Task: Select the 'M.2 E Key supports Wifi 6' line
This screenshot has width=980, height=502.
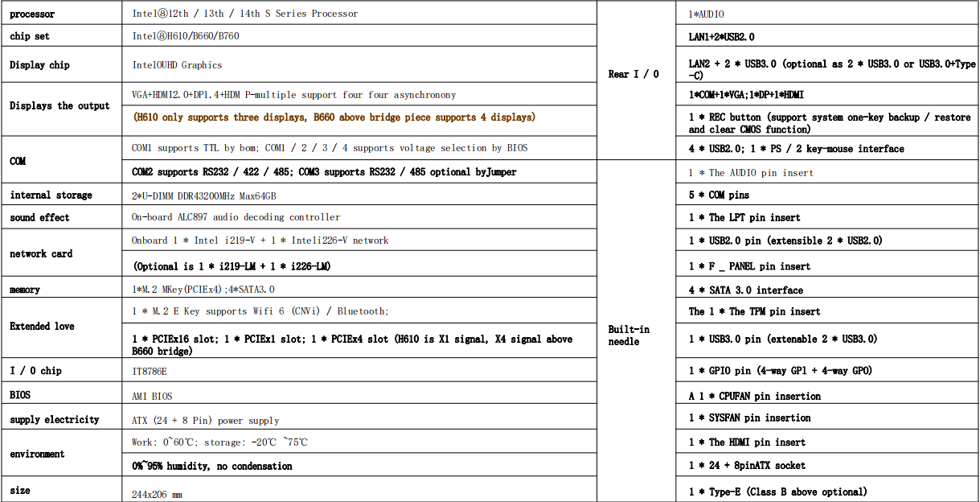Action: tap(260, 311)
